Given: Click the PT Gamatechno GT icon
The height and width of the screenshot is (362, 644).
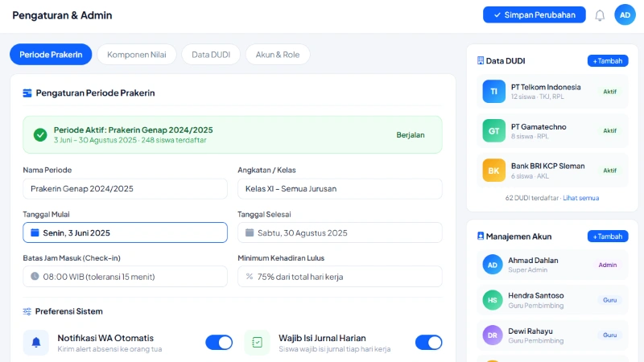Looking at the screenshot, I should tap(494, 130).
